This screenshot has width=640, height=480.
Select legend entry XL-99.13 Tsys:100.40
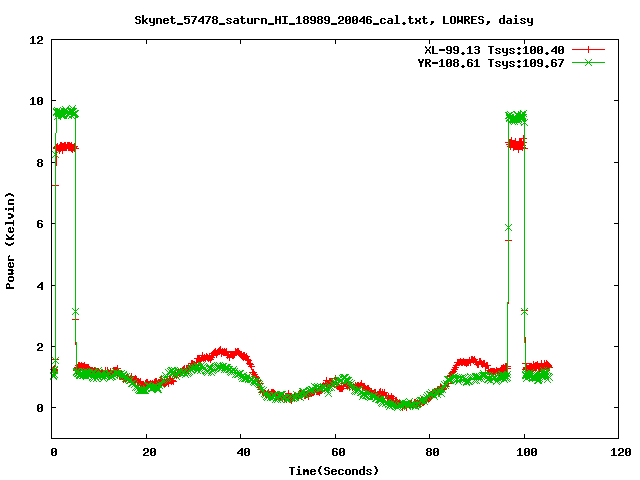click(494, 50)
